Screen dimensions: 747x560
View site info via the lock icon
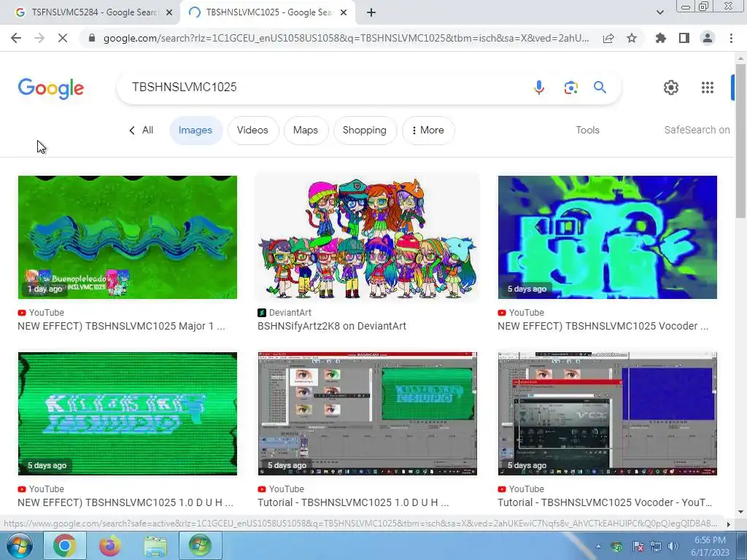[92, 38]
